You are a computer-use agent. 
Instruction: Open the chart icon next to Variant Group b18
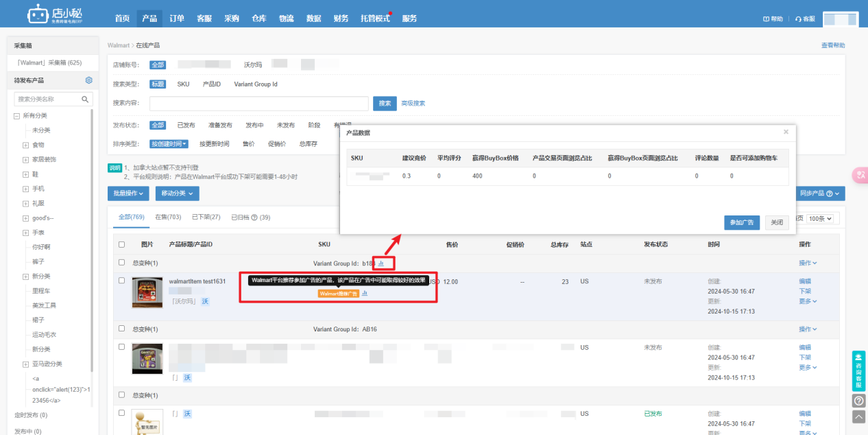[381, 263]
